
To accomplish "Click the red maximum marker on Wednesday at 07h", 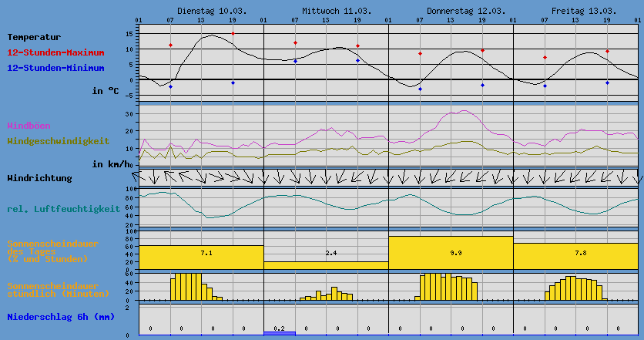I will pos(295,43).
